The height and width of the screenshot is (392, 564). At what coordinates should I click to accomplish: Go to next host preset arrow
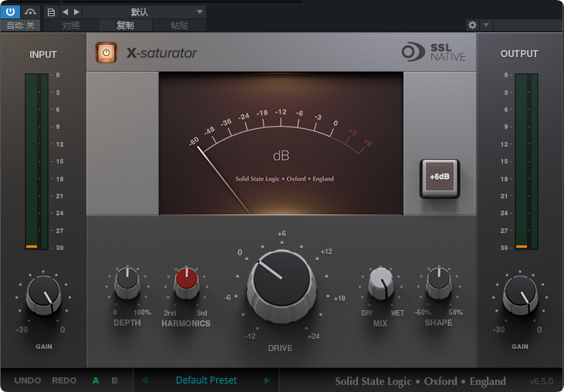[76, 12]
